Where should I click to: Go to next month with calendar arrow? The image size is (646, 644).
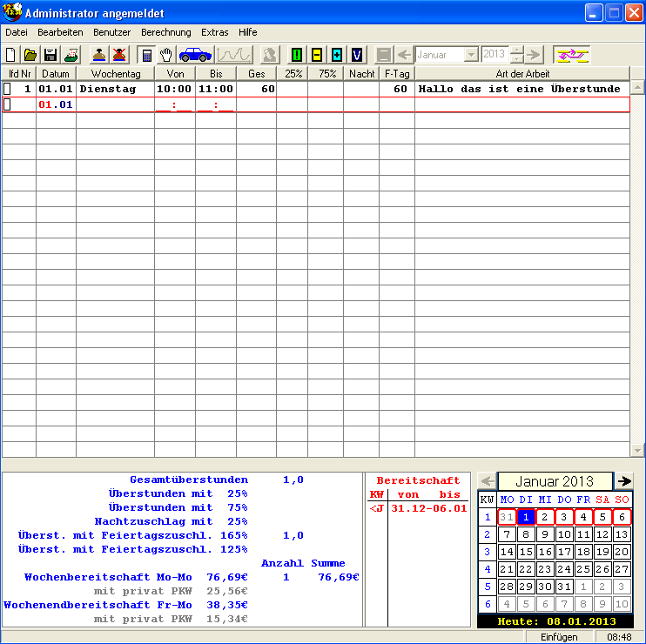point(624,480)
